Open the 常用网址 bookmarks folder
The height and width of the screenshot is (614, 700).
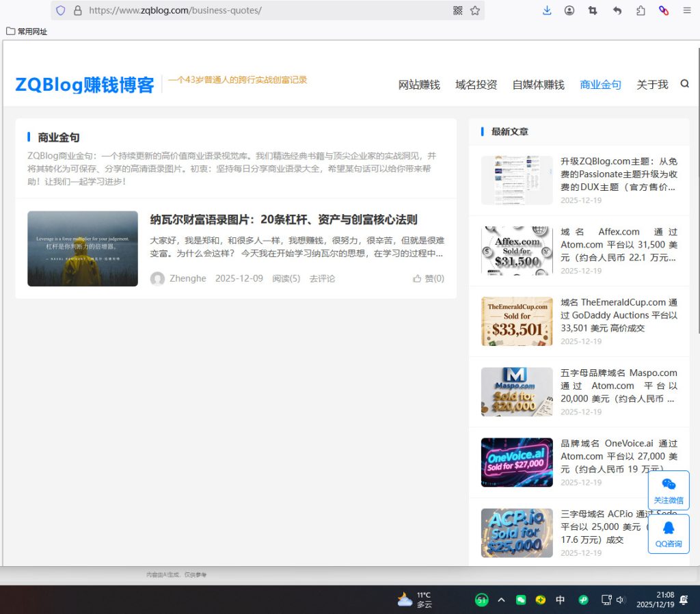point(27,31)
